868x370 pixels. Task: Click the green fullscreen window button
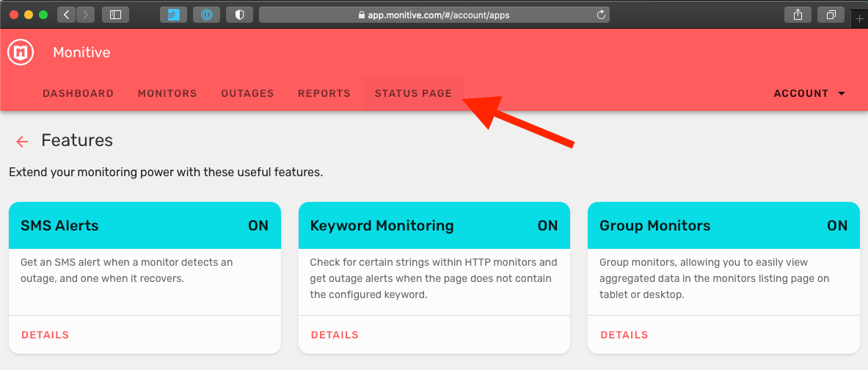click(43, 15)
